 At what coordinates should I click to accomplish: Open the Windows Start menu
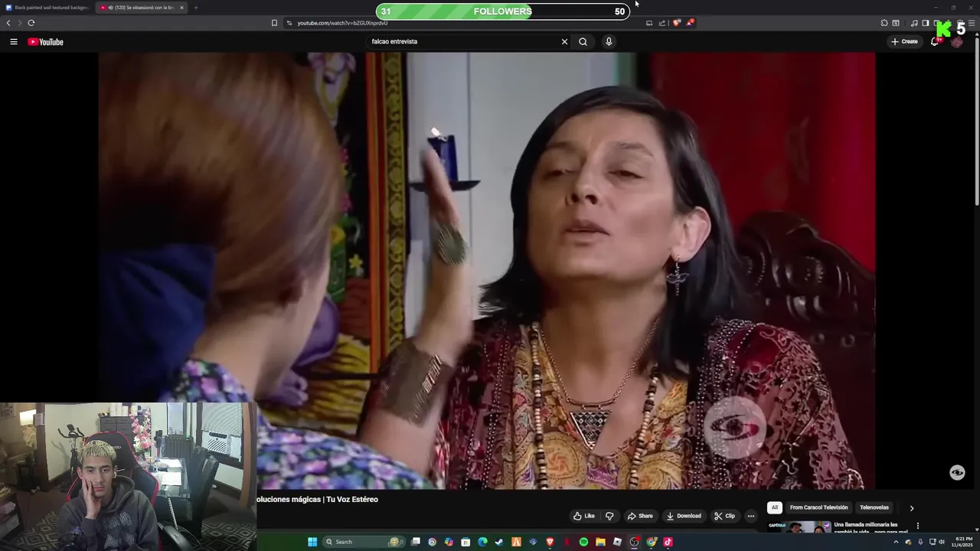pyautogui.click(x=312, y=542)
